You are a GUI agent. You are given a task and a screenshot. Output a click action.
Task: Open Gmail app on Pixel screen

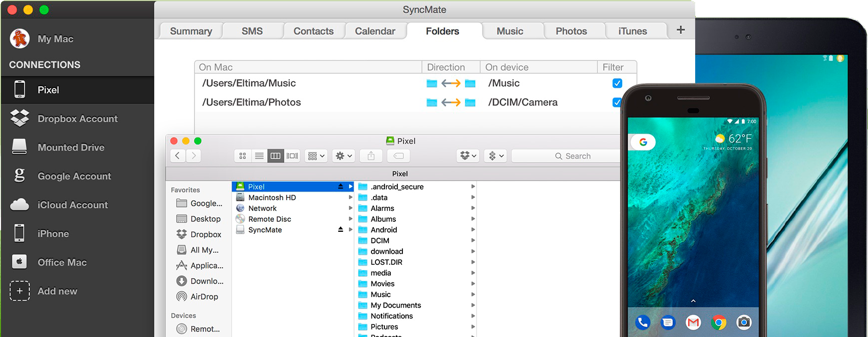coord(693,323)
